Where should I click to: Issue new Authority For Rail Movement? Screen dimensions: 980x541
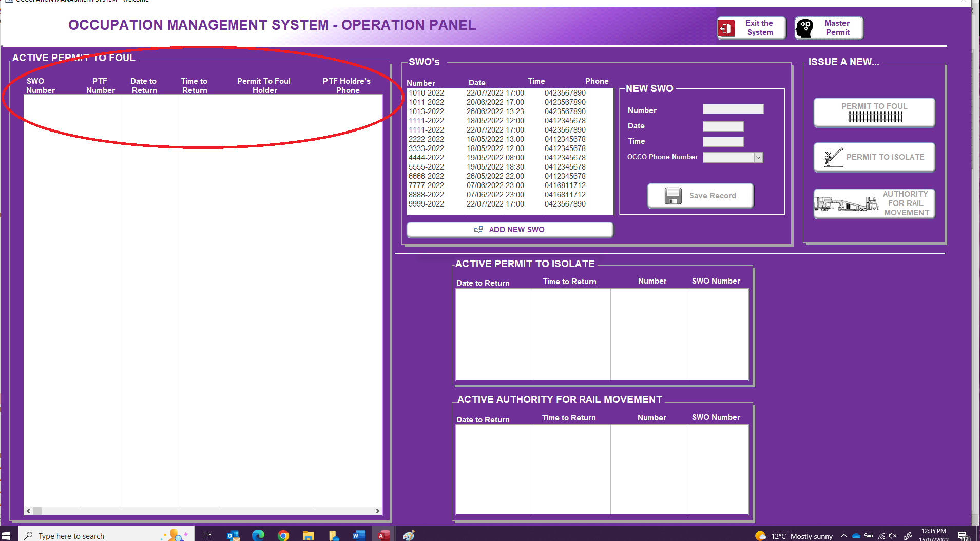(x=874, y=203)
